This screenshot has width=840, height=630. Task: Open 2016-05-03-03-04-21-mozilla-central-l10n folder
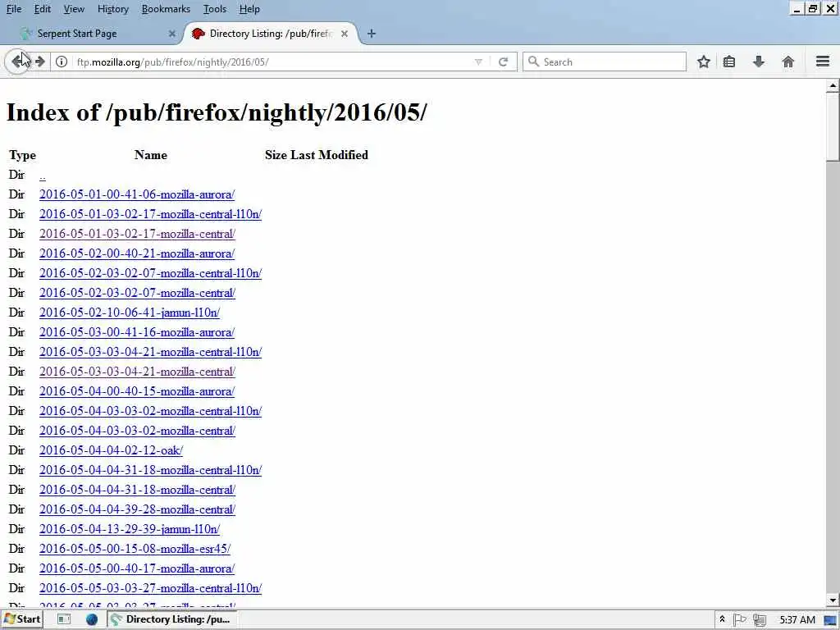point(150,352)
